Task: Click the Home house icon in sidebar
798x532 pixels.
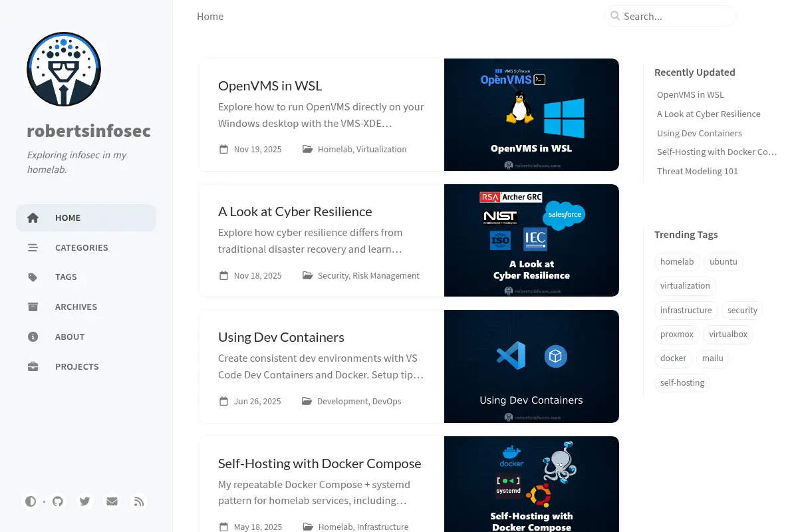Action: (x=33, y=217)
